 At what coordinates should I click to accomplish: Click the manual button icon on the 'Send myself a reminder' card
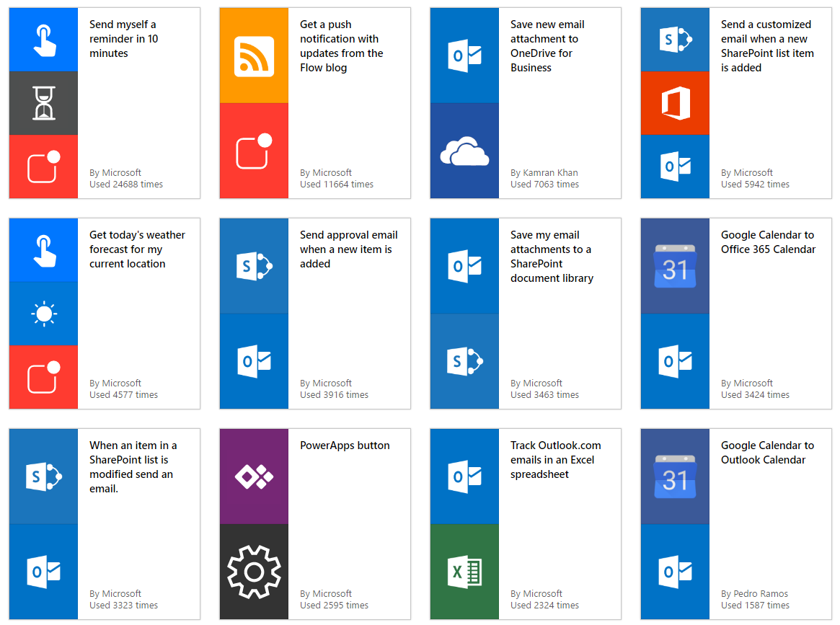click(x=43, y=40)
